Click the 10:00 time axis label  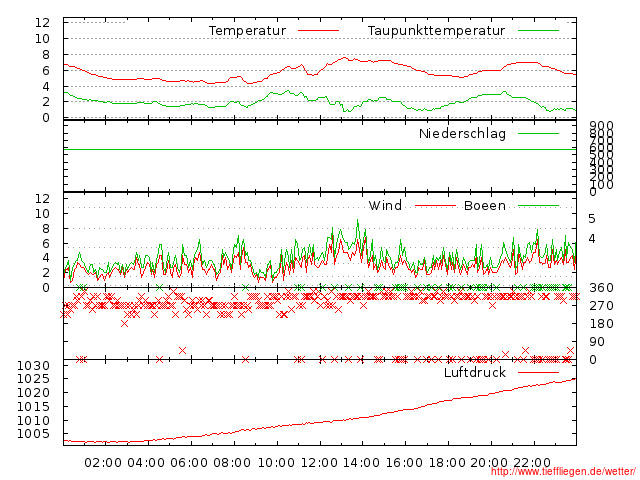[x=276, y=463]
